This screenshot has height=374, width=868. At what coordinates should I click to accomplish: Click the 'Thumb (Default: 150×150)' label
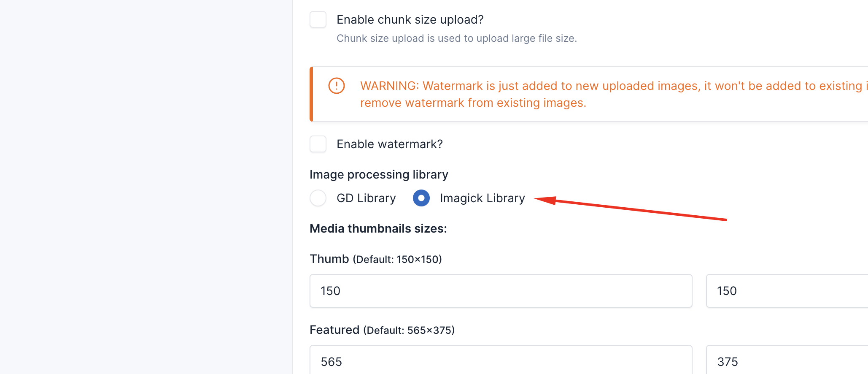(376, 259)
